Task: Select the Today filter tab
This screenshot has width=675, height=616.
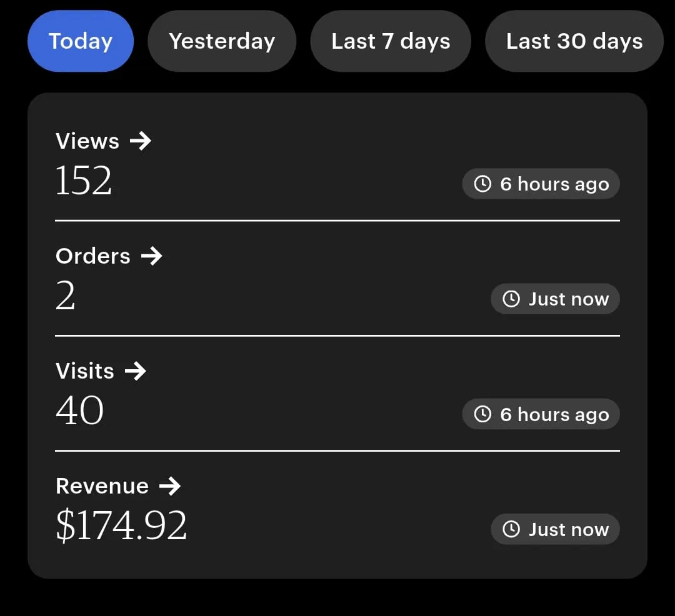Action: click(x=81, y=41)
